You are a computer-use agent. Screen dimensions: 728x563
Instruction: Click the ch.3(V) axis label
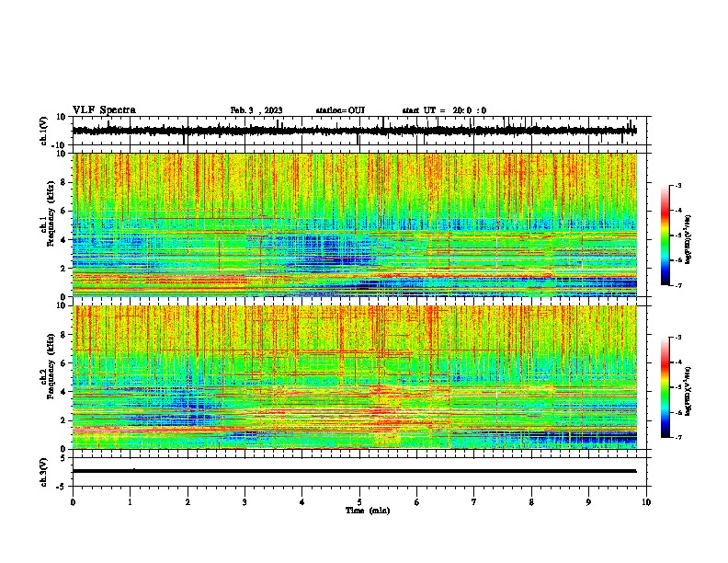click(x=43, y=473)
